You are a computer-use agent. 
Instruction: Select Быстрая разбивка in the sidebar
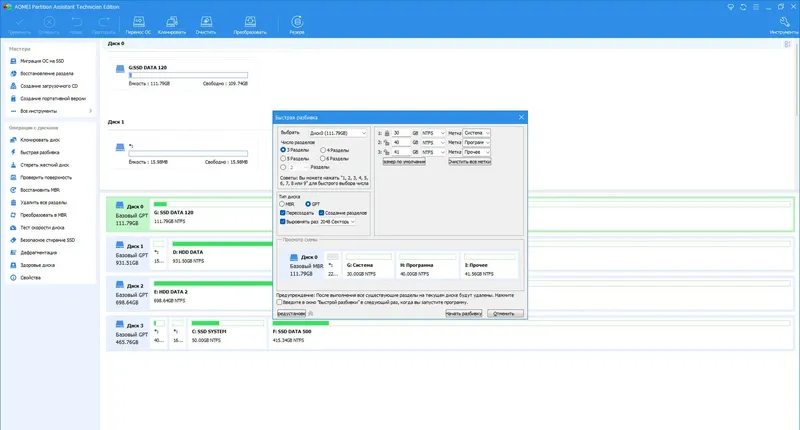[x=40, y=153]
